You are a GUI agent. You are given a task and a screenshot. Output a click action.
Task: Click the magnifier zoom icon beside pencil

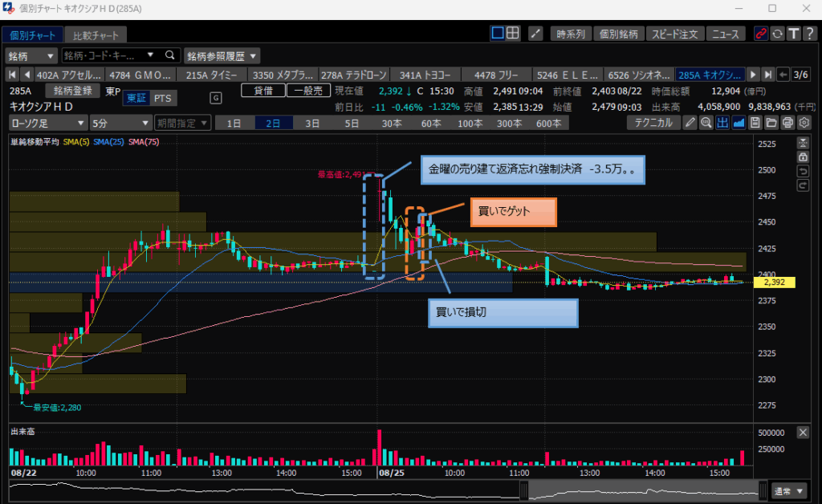coord(706,123)
